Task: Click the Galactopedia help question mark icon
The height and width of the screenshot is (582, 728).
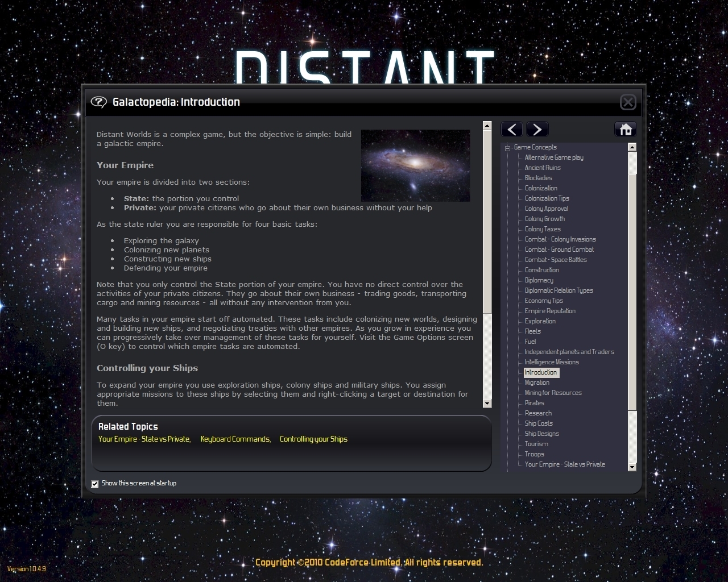Action: pyautogui.click(x=98, y=102)
